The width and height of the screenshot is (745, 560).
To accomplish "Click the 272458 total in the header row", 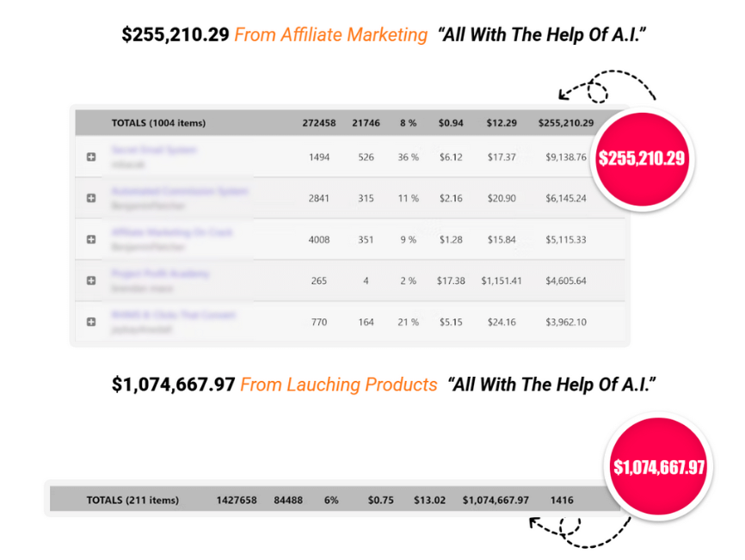I will [319, 123].
